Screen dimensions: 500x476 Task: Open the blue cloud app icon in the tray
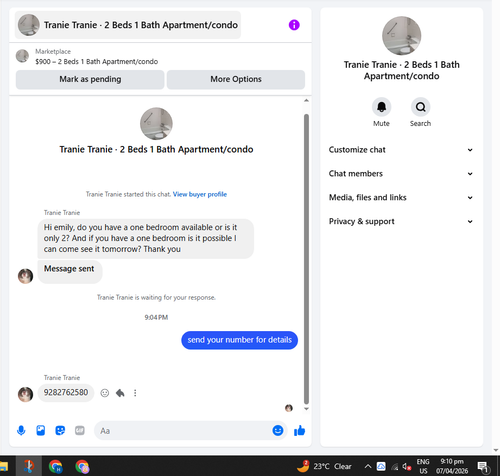pyautogui.click(x=381, y=466)
